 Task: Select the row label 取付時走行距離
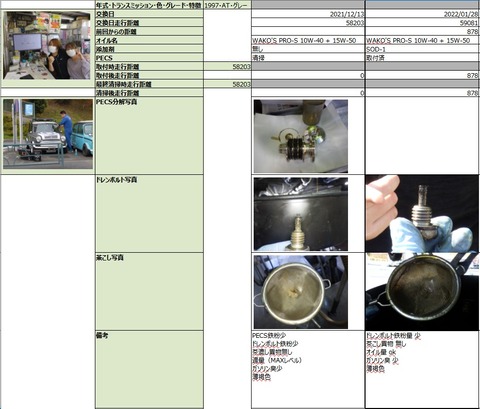[149, 66]
